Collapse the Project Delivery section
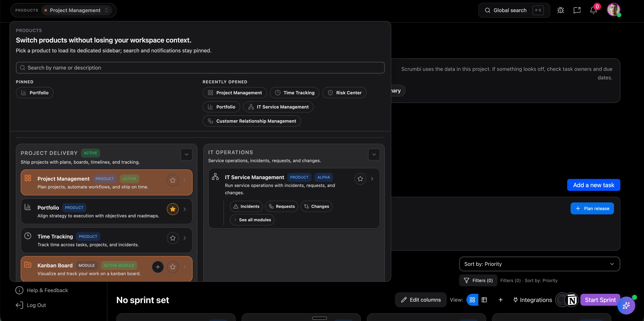Image resolution: width=644 pixels, height=321 pixels. (x=187, y=155)
